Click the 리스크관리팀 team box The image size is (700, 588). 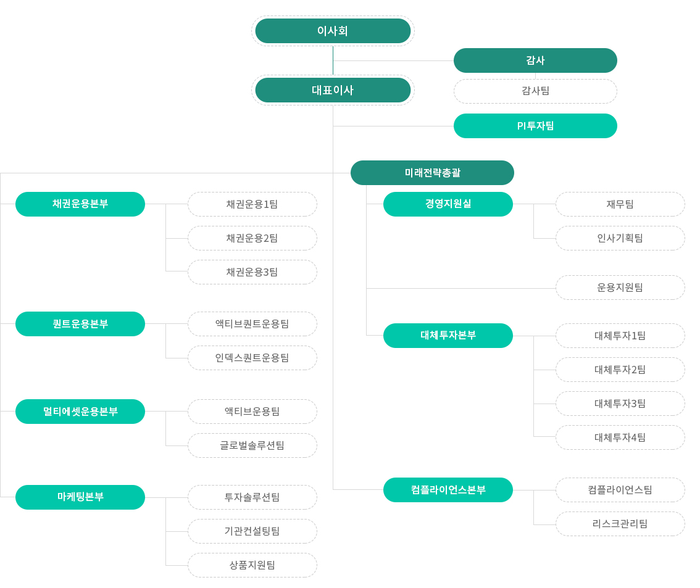pyautogui.click(x=620, y=524)
